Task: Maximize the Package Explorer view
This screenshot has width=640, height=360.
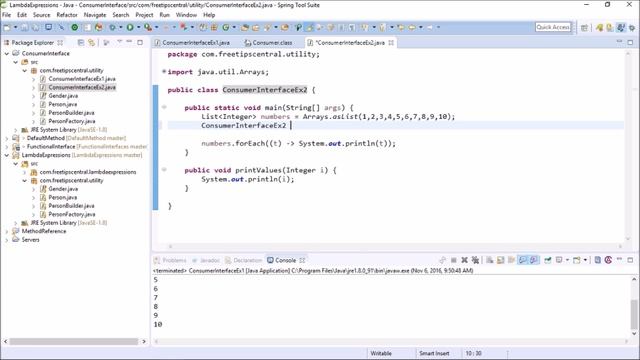Action: click(x=140, y=42)
